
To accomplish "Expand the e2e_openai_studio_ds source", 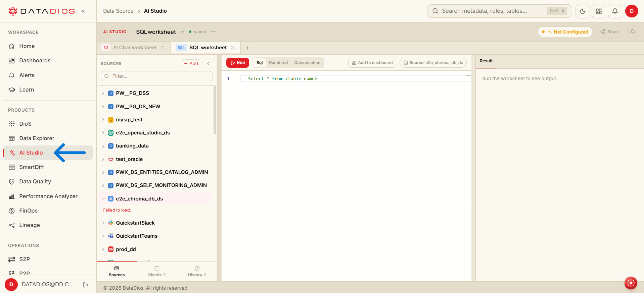I will pos(103,133).
